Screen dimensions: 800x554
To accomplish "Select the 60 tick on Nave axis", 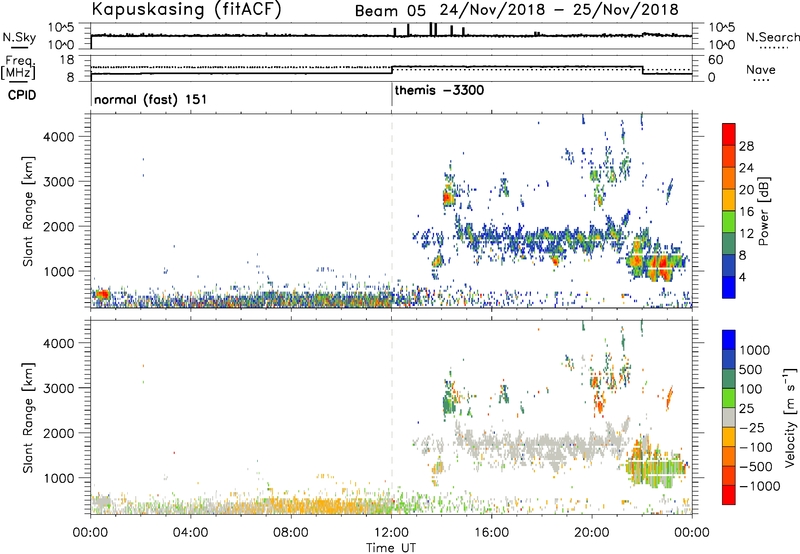I will click(x=715, y=60).
